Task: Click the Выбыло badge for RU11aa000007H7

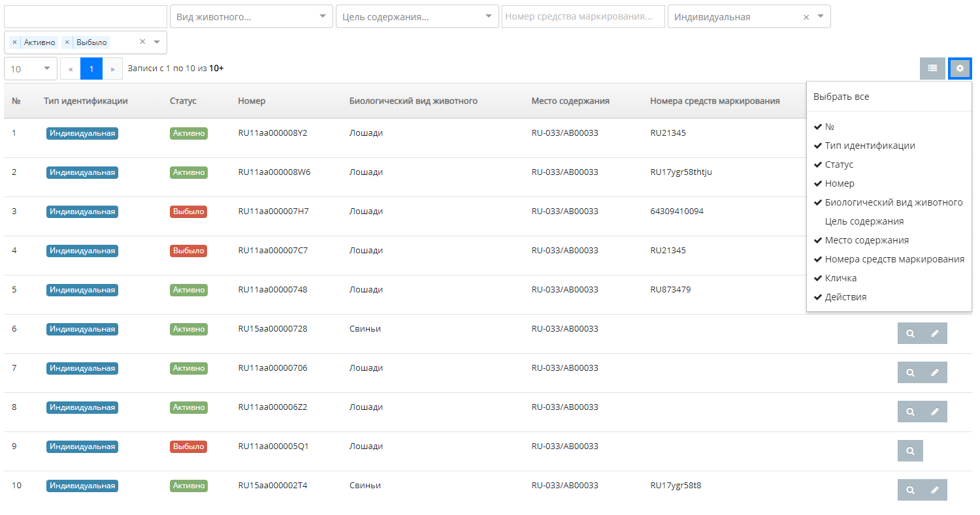Action: pos(188,211)
